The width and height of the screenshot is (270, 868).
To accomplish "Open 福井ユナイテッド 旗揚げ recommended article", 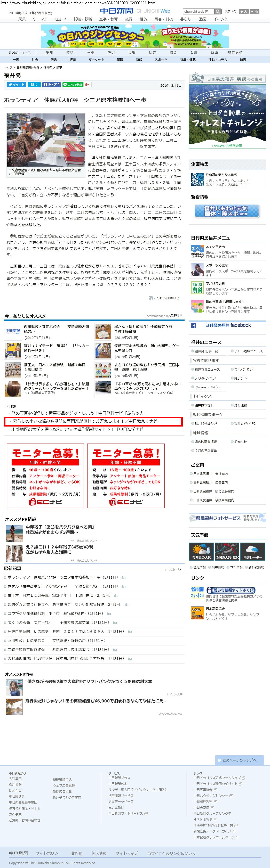I will click(x=57, y=348).
